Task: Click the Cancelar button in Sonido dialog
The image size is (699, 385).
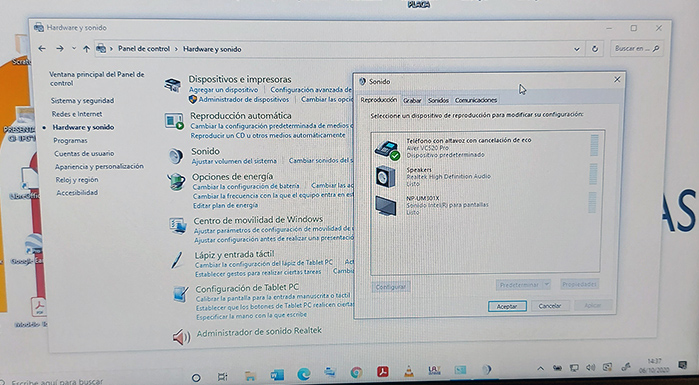Action: pos(549,306)
